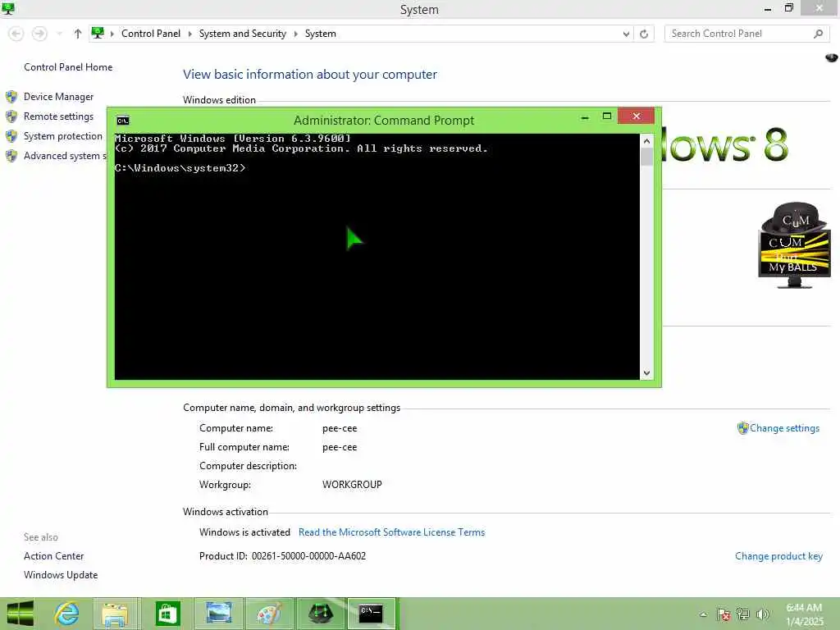
Task: Refresh the System window
Action: click(x=644, y=34)
